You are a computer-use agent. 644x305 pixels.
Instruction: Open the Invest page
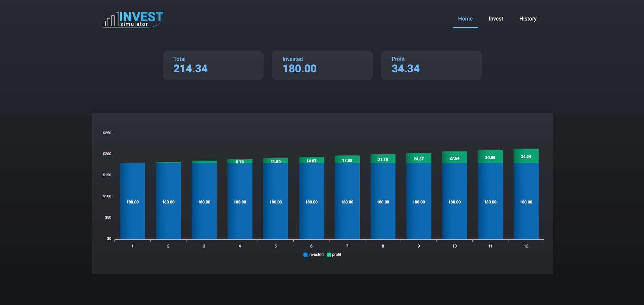495,18
